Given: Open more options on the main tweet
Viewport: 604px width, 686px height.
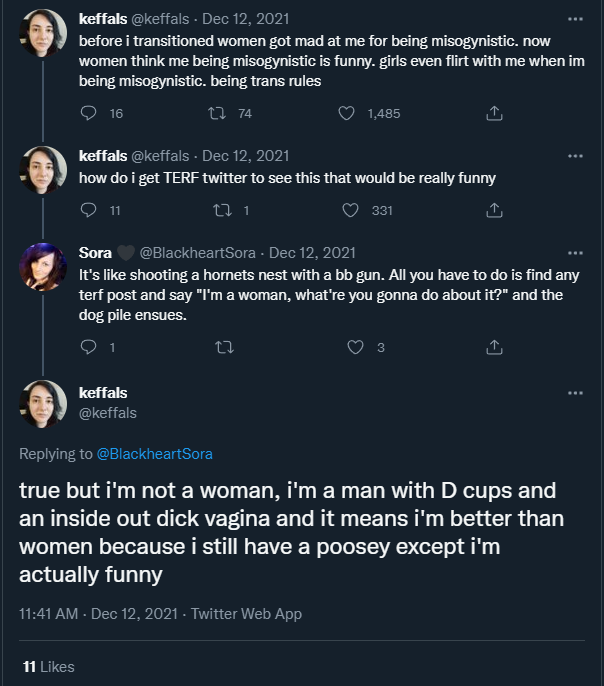Looking at the screenshot, I should click(x=574, y=393).
